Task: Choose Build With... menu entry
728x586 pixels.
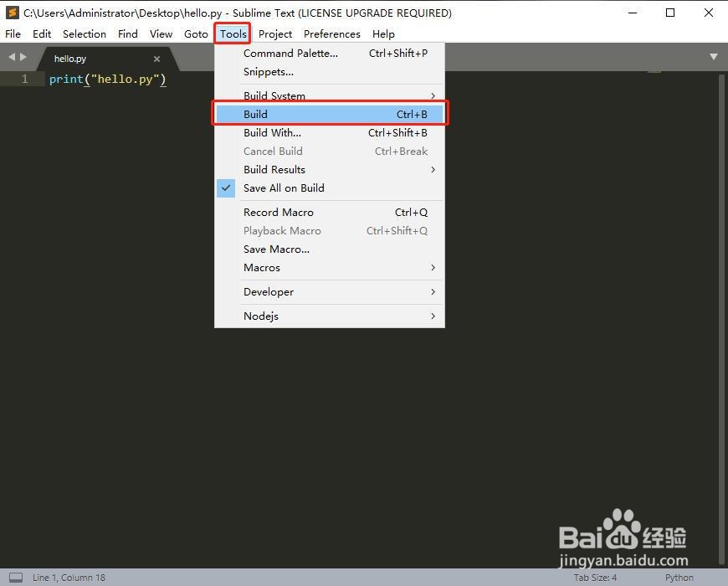Action: pos(330,133)
